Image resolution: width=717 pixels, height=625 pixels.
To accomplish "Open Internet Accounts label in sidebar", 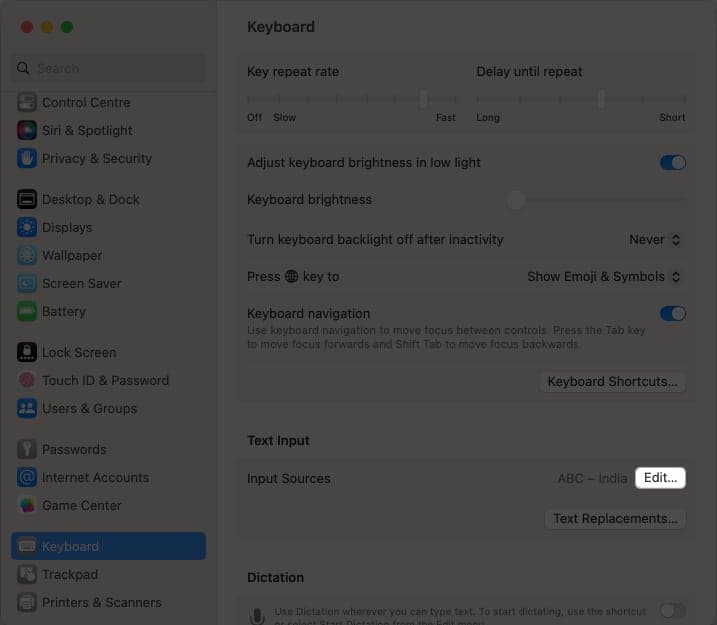I will click(96, 477).
